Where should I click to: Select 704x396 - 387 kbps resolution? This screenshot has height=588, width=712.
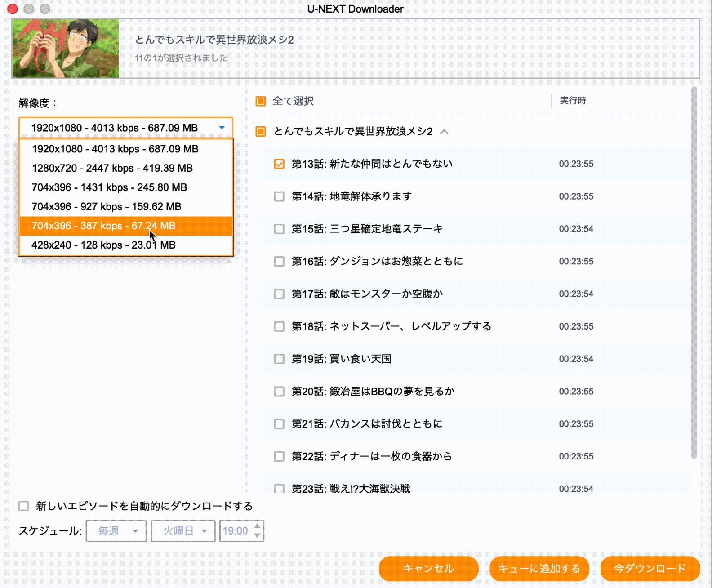tap(103, 226)
